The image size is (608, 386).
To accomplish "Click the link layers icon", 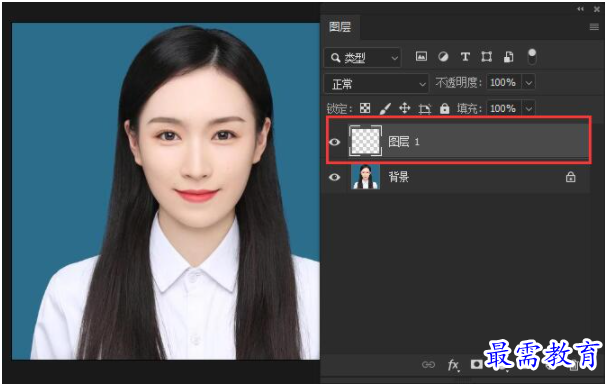I will 428,365.
